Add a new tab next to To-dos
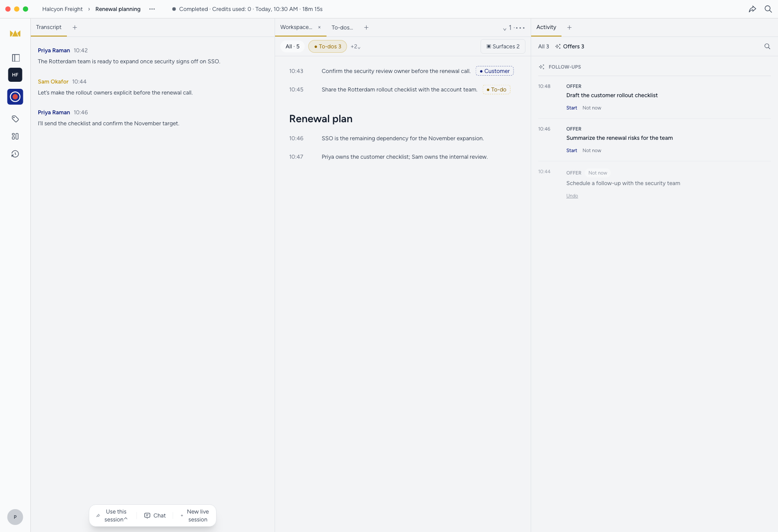 366,27
